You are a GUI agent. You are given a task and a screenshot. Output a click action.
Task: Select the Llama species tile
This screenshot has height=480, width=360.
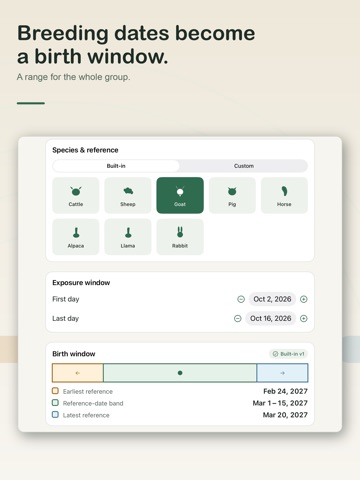(128, 237)
